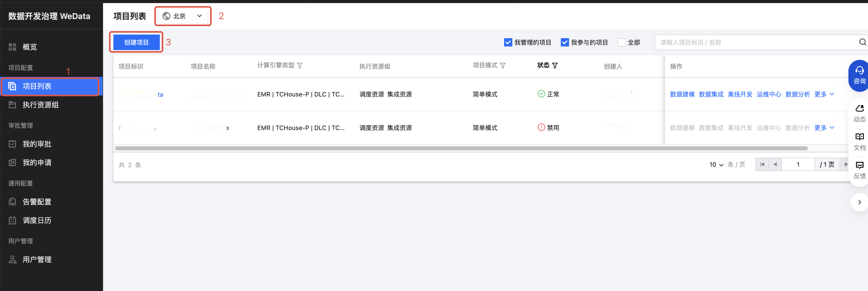Click the 项目模式 filter funnel icon
Viewport: 868px width, 291px height.
point(502,66)
